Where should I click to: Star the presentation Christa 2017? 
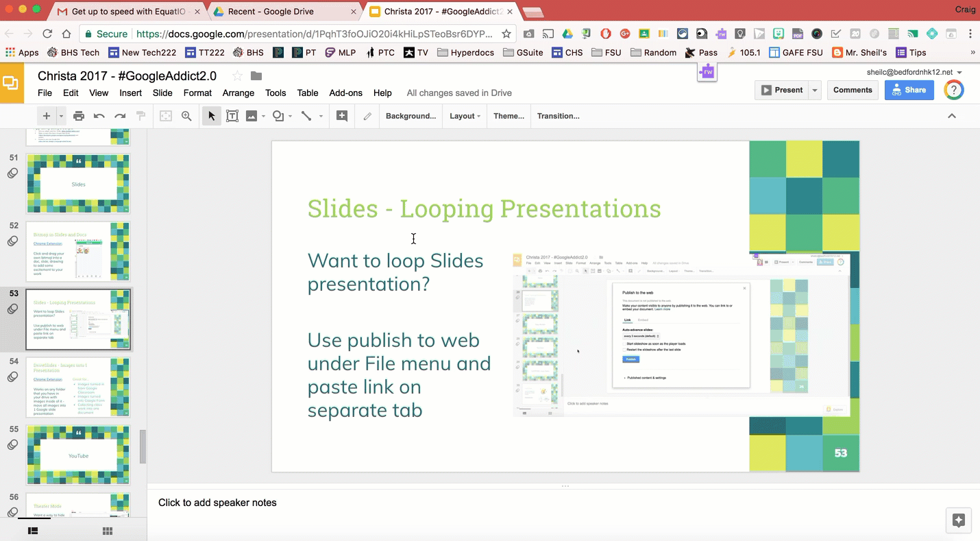tap(237, 75)
